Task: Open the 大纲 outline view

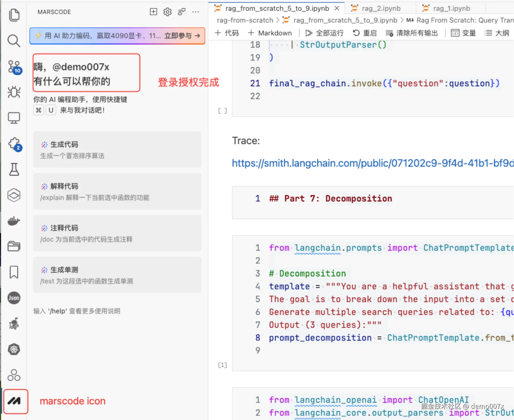Action: [x=497, y=33]
